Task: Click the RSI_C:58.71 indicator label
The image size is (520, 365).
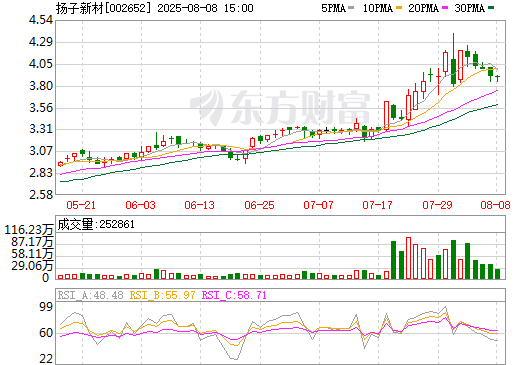Action: [234, 295]
